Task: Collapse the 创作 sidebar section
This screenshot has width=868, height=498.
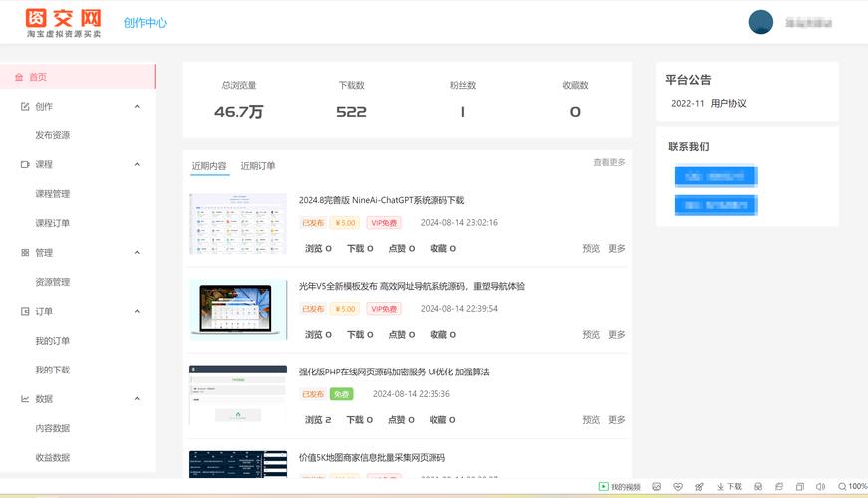Action: pyautogui.click(x=137, y=107)
